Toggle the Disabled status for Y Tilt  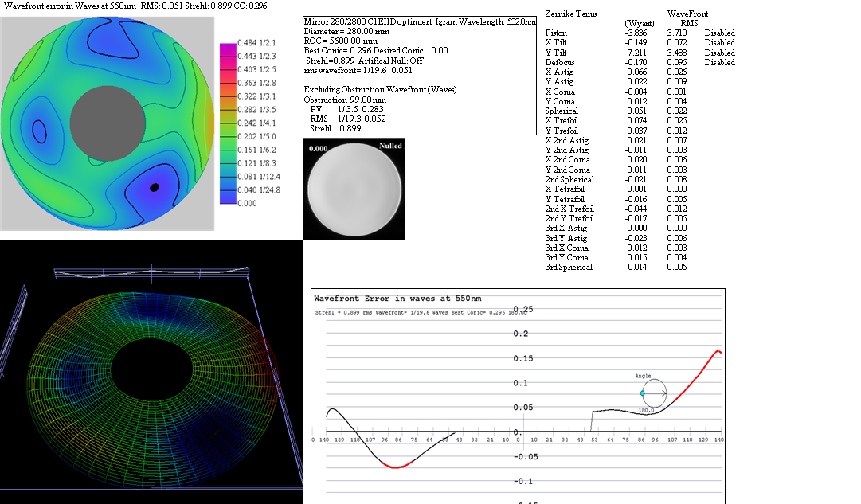pos(719,53)
